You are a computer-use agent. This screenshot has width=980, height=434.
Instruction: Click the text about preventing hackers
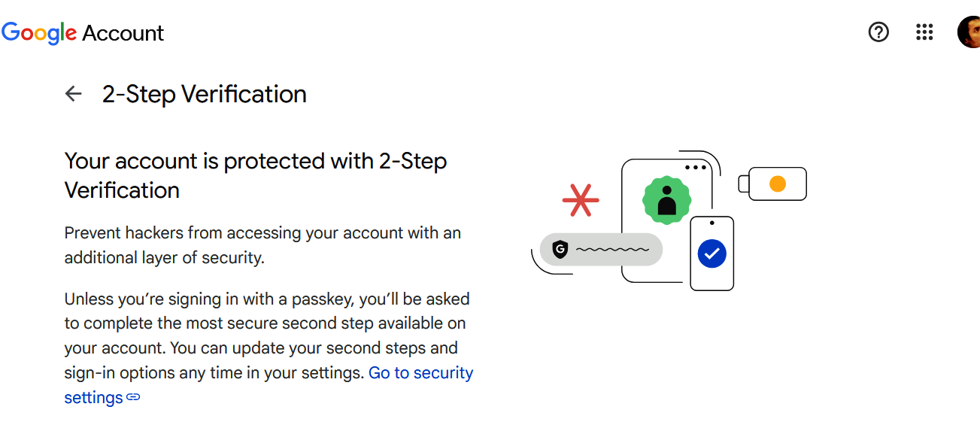[x=262, y=244]
